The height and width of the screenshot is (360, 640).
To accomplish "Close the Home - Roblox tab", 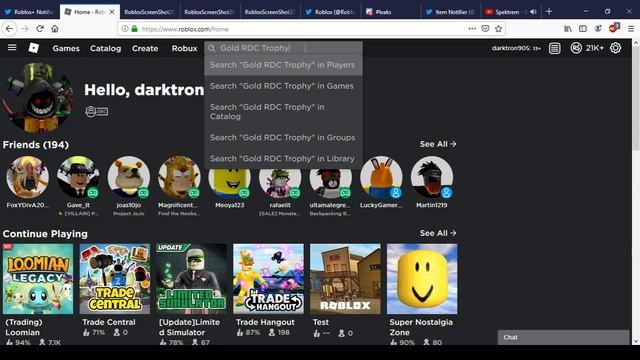I will tap(112, 12).
